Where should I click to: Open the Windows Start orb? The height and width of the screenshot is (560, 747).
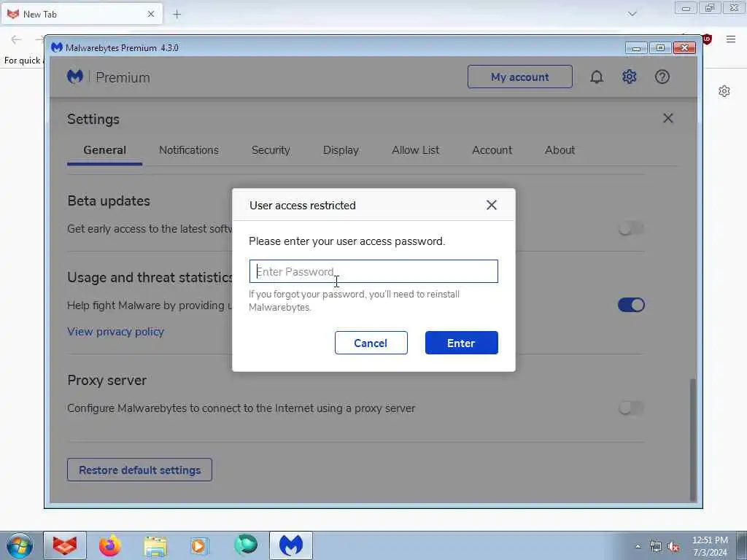pyautogui.click(x=20, y=545)
